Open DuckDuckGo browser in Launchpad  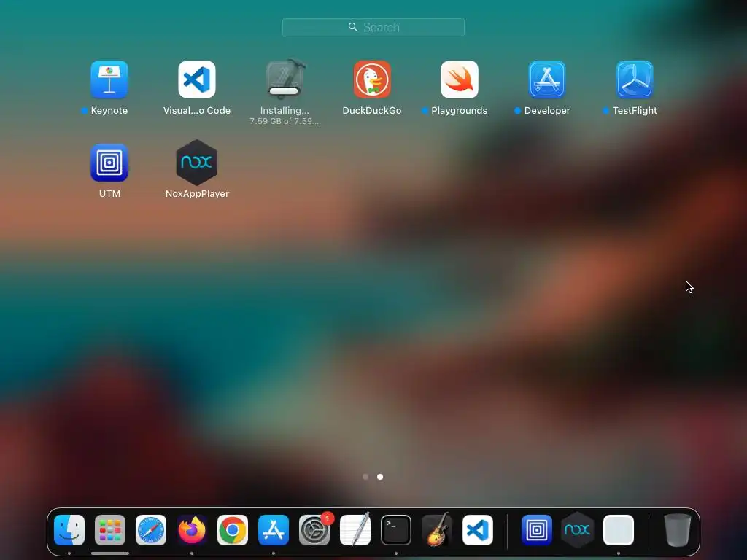coord(372,79)
